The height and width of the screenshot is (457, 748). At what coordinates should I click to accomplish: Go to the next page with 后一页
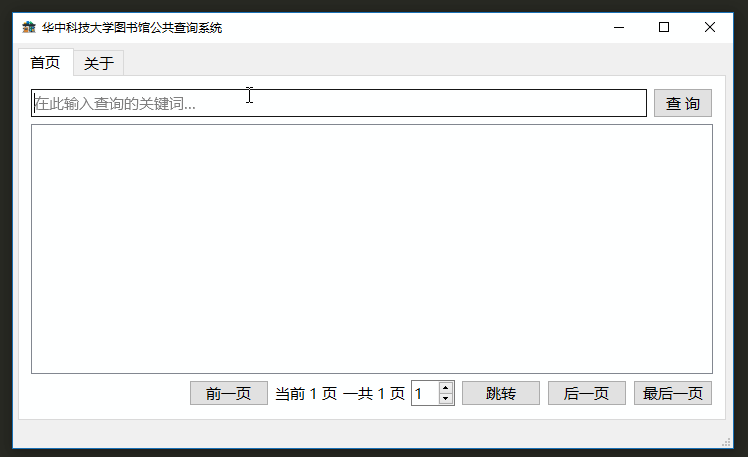click(587, 393)
